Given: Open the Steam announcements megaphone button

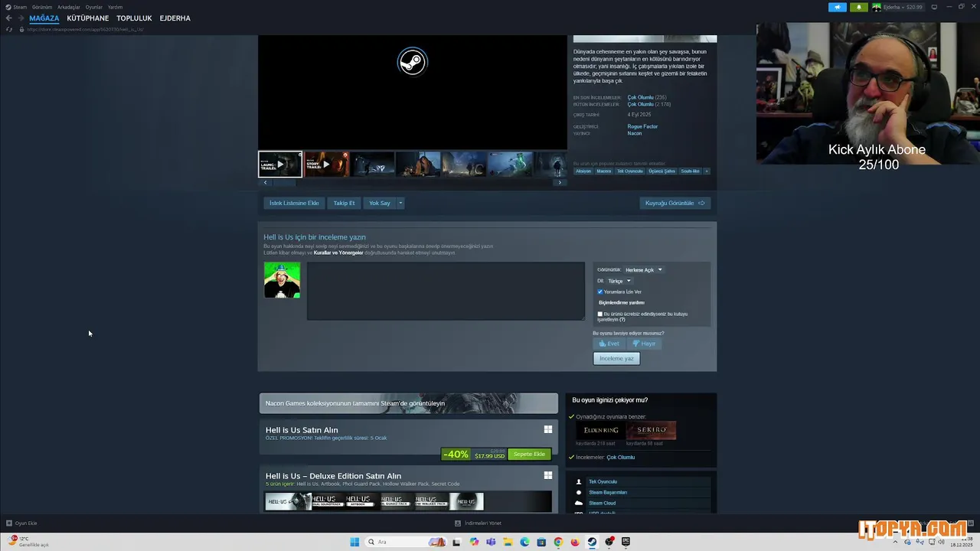Looking at the screenshot, I should (837, 7).
